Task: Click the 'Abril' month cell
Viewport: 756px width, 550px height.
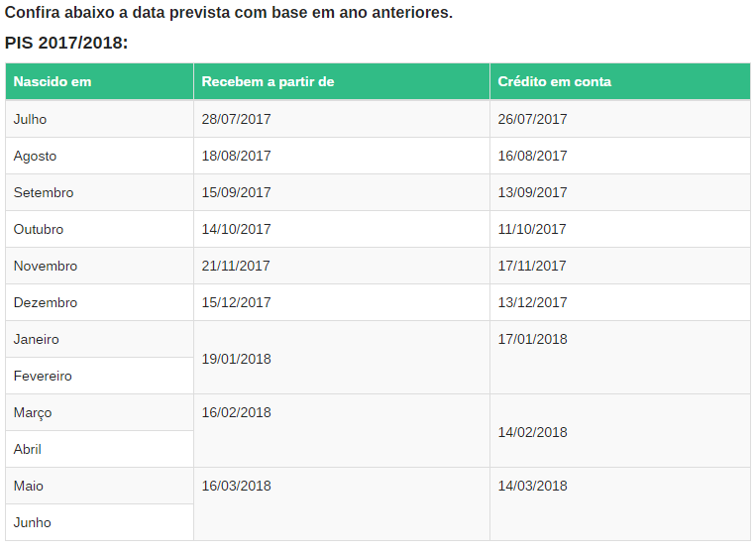Action: (28, 449)
